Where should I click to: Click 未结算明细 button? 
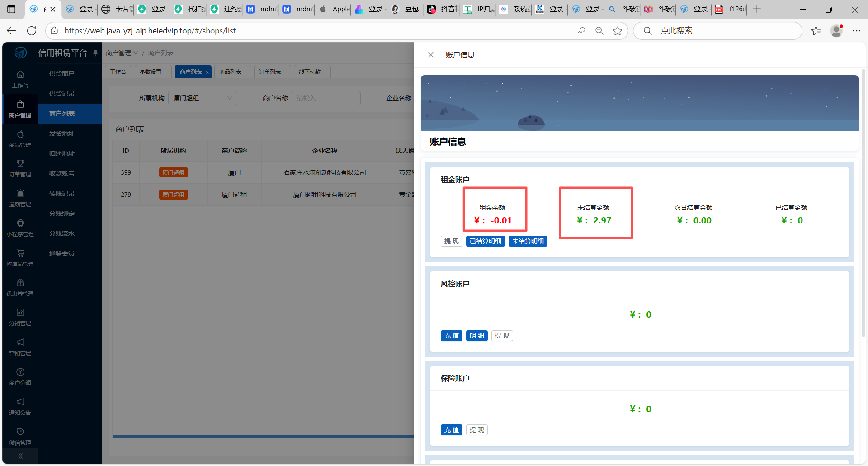[x=528, y=241]
